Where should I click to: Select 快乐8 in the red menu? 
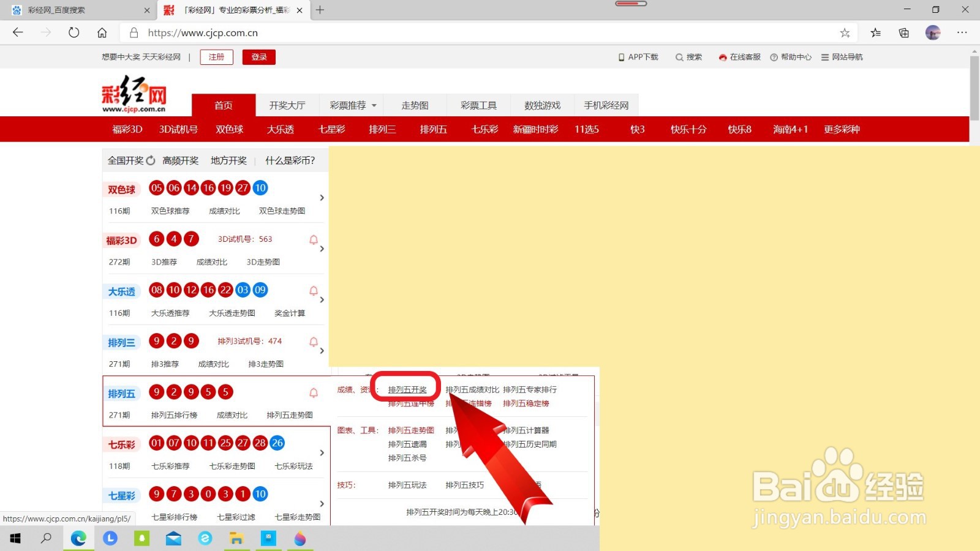pyautogui.click(x=739, y=129)
